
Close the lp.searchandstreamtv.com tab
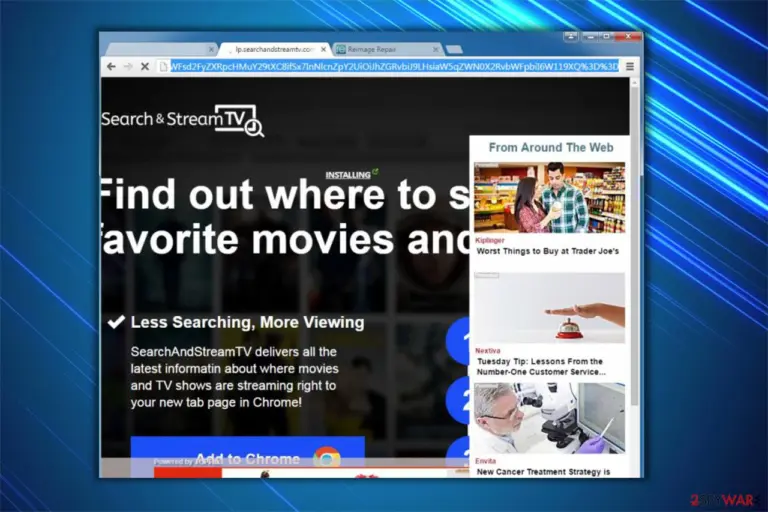point(323,49)
